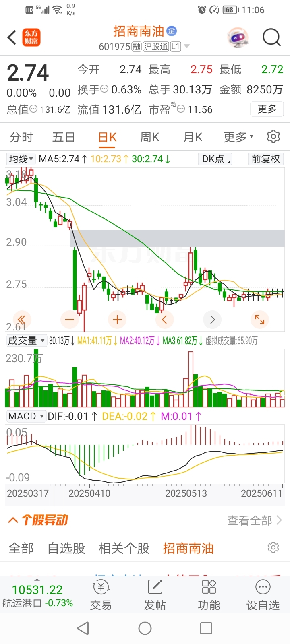The width and height of the screenshot is (290, 644).
Task: Expand 更多 chart period dropdown
Action: 238,137
